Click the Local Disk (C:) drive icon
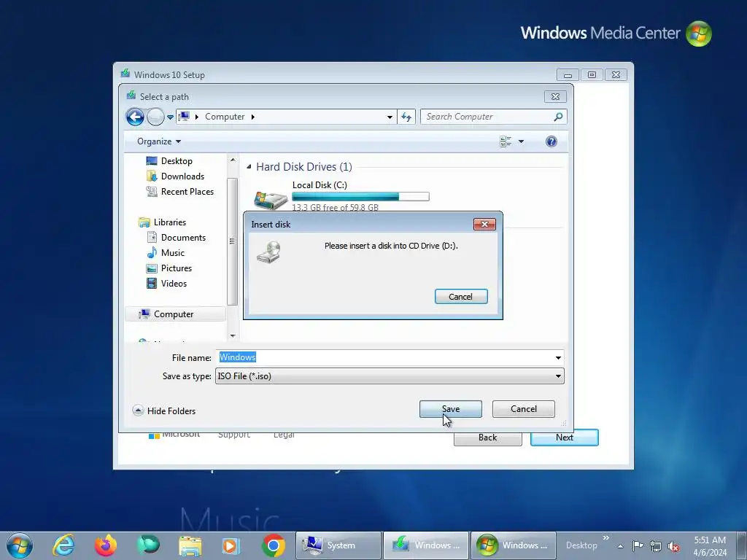This screenshot has height=560, width=747. pyautogui.click(x=271, y=200)
